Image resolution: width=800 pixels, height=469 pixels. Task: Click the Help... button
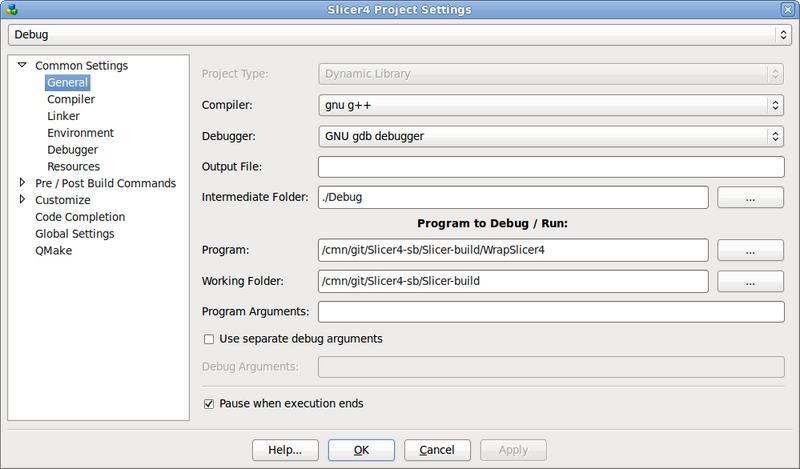pos(285,450)
